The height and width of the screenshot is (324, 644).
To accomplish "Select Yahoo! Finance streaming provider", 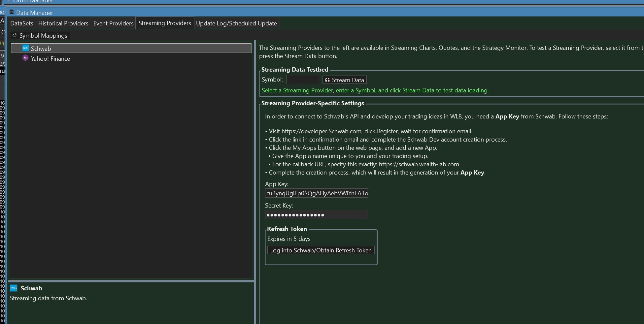I will (51, 59).
